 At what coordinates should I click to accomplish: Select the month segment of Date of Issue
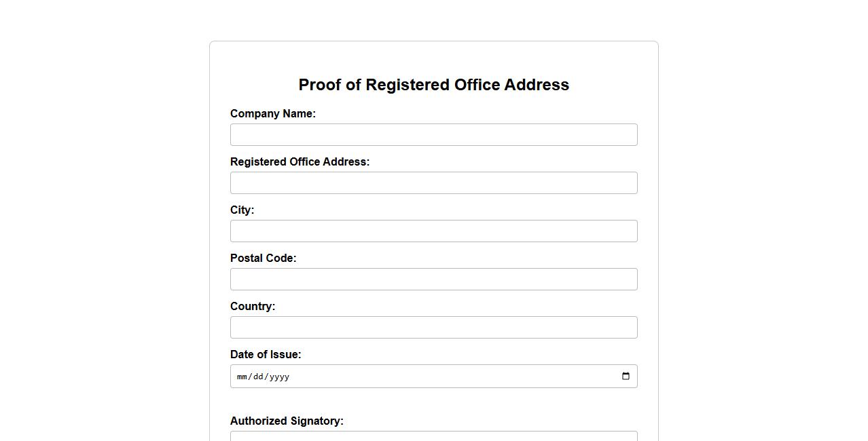[242, 377]
